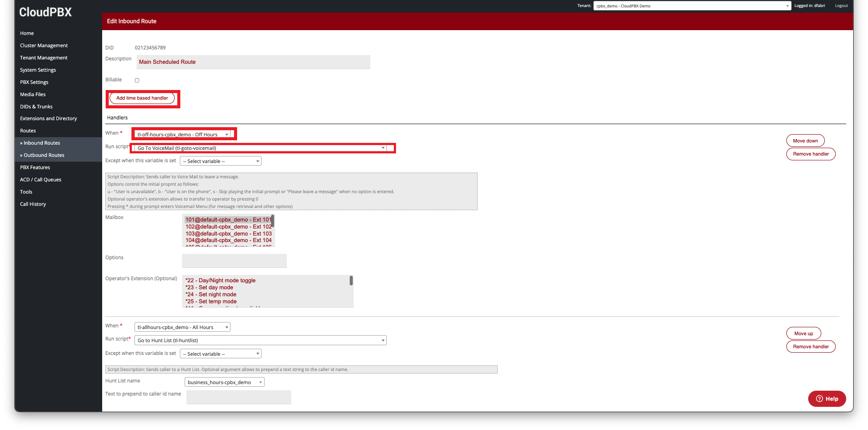Image resolution: width=868 pixels, height=430 pixels.
Task: Click the CloudPBX logo
Action: (x=45, y=12)
